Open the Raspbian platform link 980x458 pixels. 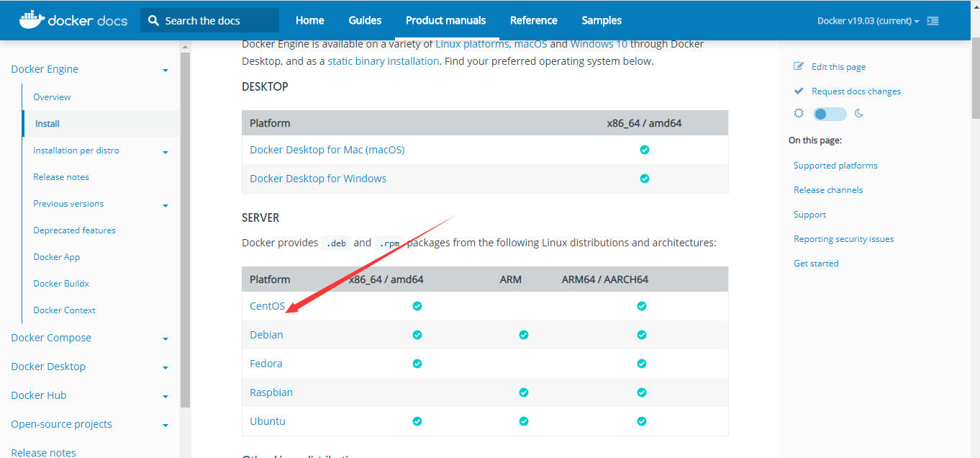[x=271, y=392]
